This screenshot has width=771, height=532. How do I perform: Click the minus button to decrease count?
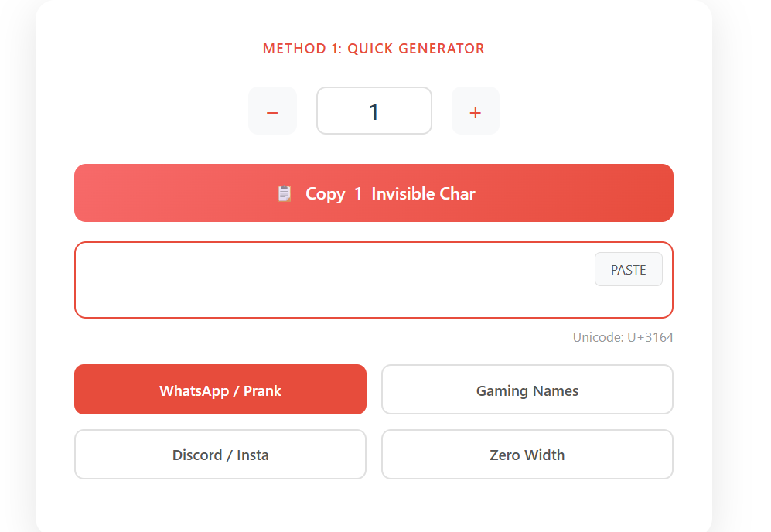272,111
